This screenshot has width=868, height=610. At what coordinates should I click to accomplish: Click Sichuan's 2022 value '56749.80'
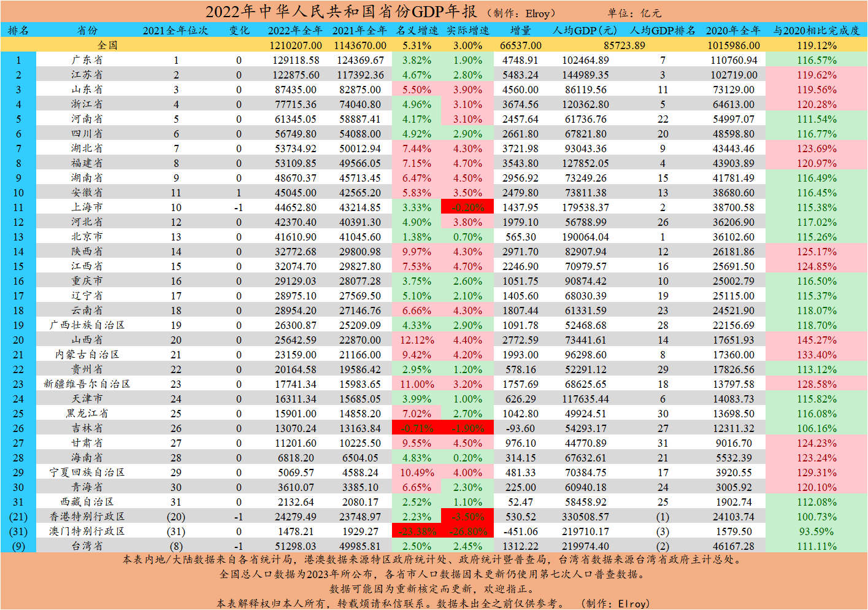(x=296, y=134)
